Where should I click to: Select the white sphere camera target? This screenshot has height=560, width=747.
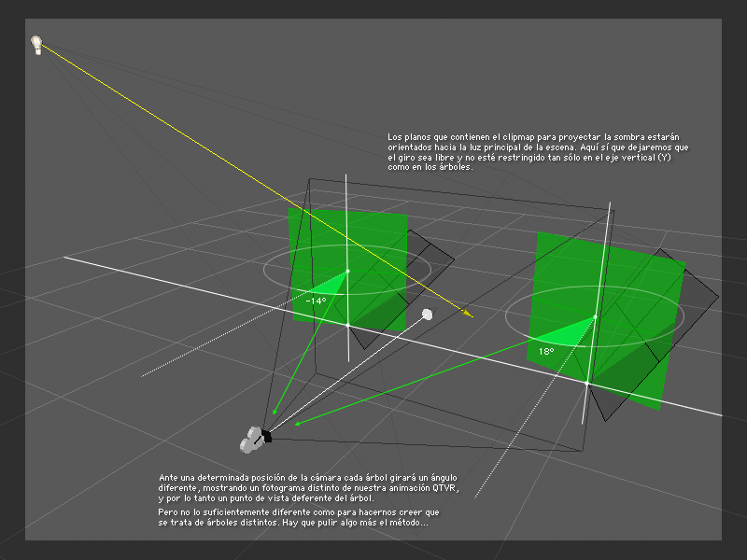pyautogui.click(x=428, y=315)
